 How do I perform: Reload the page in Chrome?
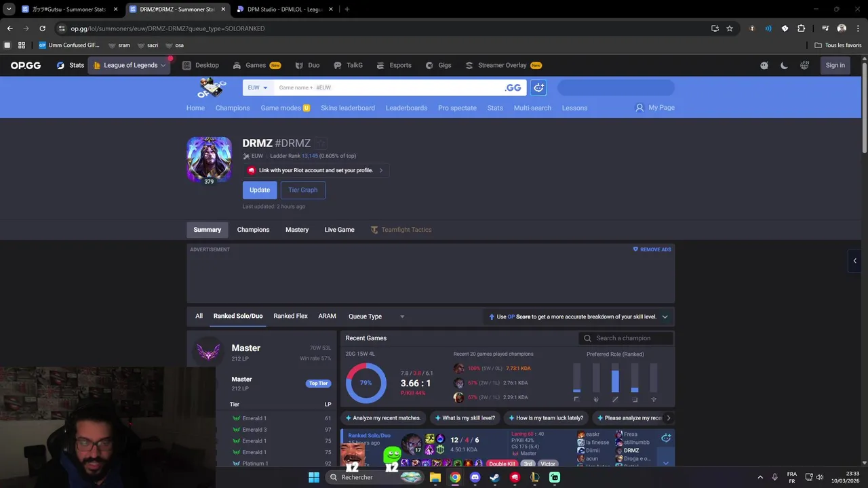click(x=42, y=28)
